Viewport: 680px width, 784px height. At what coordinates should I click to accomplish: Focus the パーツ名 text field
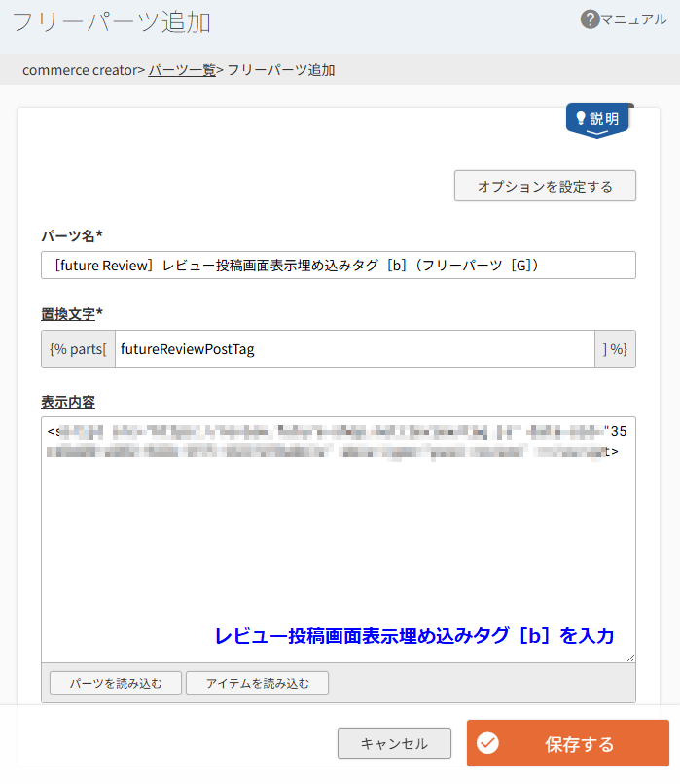point(338,266)
